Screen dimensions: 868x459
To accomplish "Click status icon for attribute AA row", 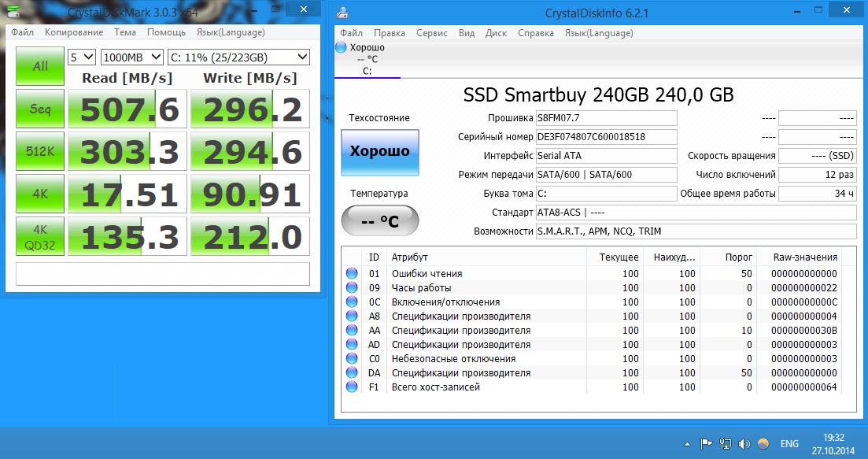I will tap(352, 330).
